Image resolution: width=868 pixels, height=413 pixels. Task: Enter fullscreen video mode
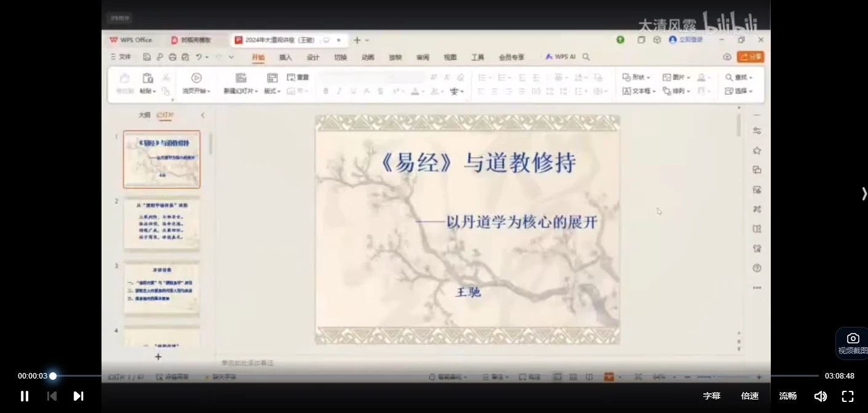[x=848, y=396]
